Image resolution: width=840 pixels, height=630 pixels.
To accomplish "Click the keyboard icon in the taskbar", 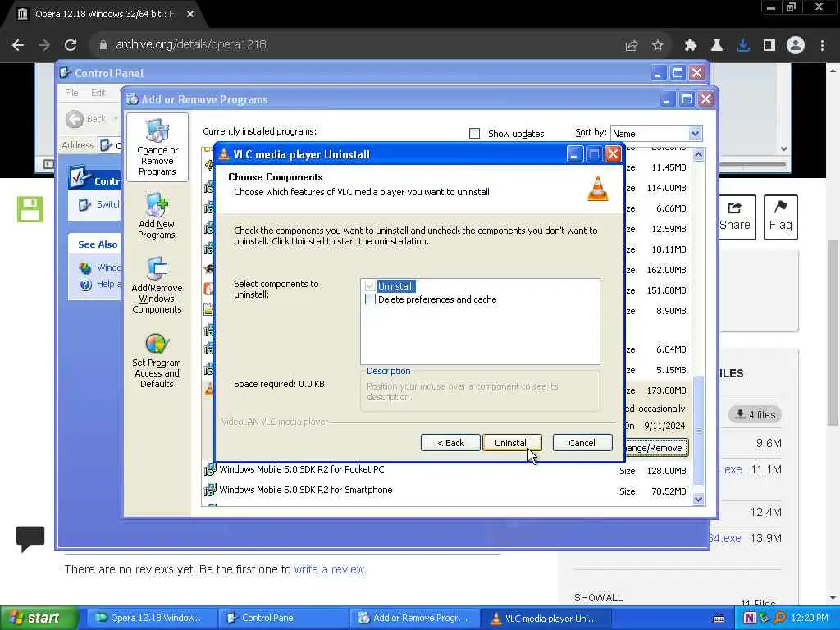I will point(719,619).
